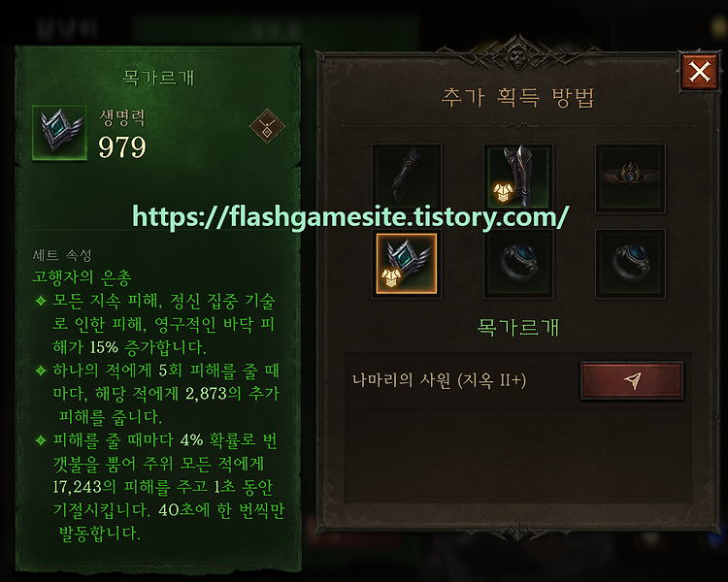Click the 추가 획득 방법 header title
This screenshot has width=728, height=582.
517,97
